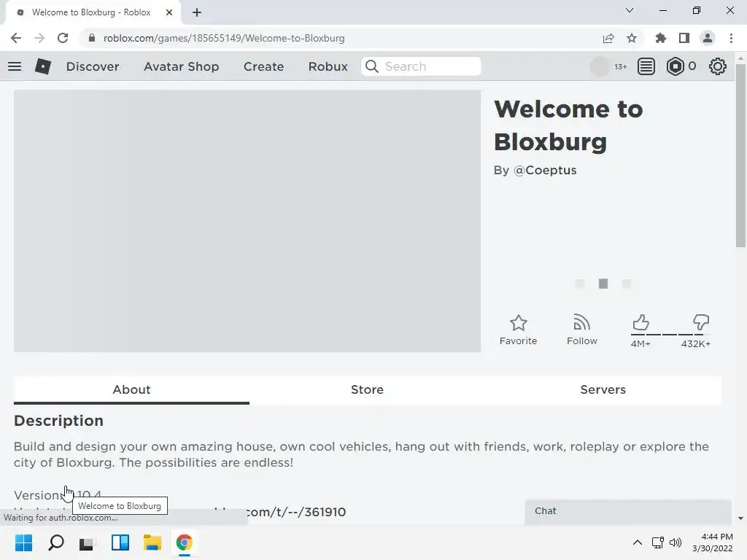Open File Explorer from taskbar

pos(152,542)
